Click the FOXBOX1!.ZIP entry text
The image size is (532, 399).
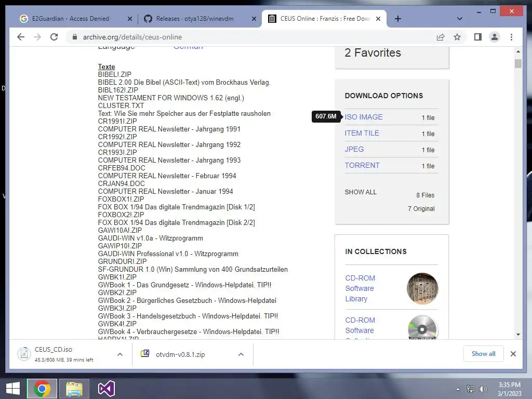tap(121, 199)
